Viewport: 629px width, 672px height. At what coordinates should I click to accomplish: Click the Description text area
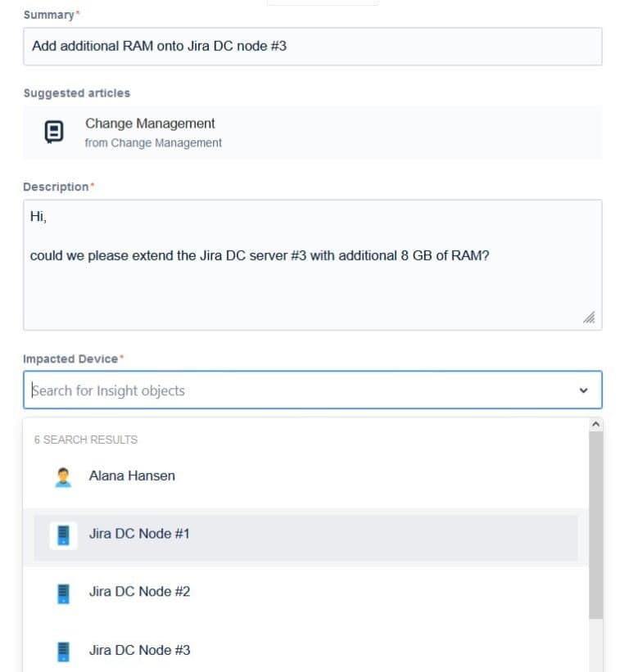click(x=311, y=254)
